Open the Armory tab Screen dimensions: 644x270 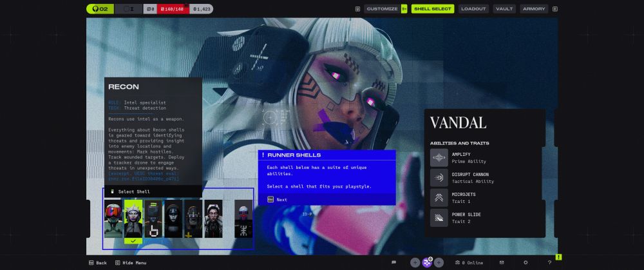click(x=534, y=9)
